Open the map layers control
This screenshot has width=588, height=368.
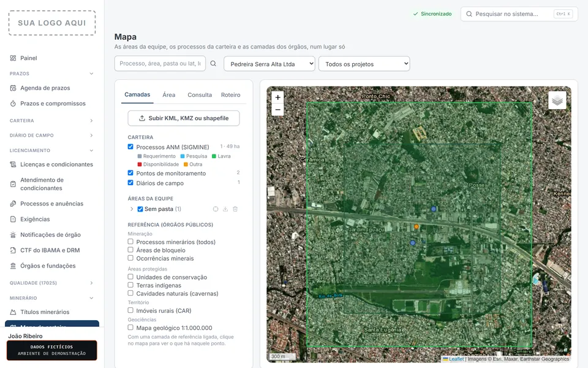tap(557, 100)
